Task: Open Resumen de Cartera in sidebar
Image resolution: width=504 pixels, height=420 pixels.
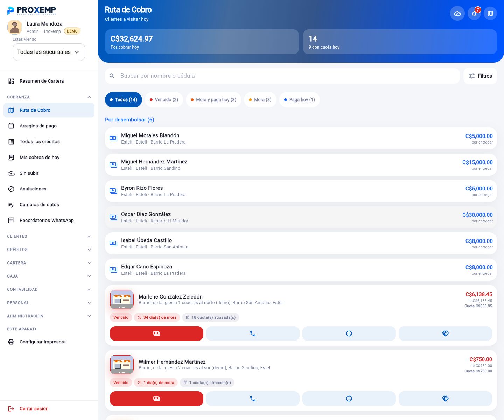Action: point(49,81)
